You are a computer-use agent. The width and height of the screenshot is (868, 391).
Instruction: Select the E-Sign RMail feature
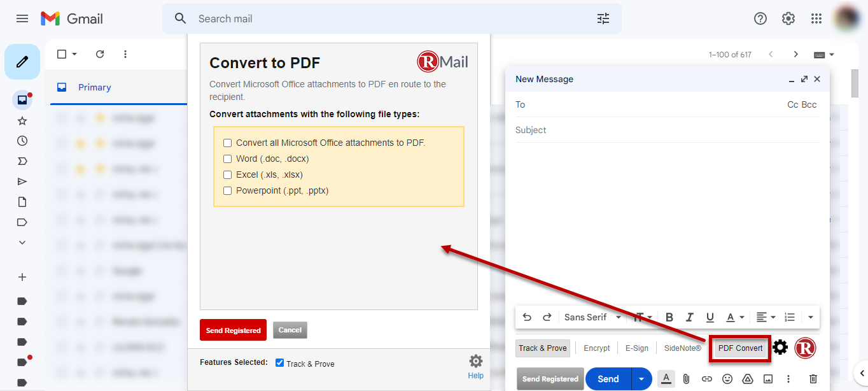tap(636, 348)
